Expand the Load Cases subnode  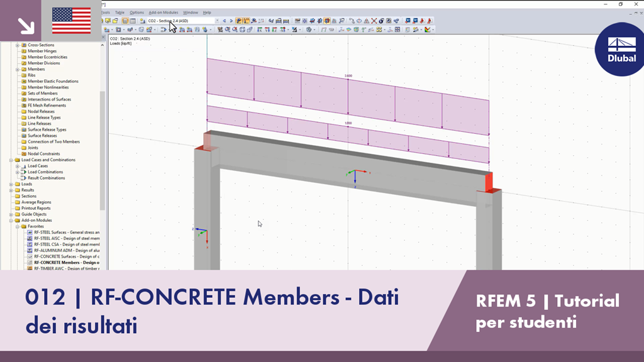(x=17, y=166)
